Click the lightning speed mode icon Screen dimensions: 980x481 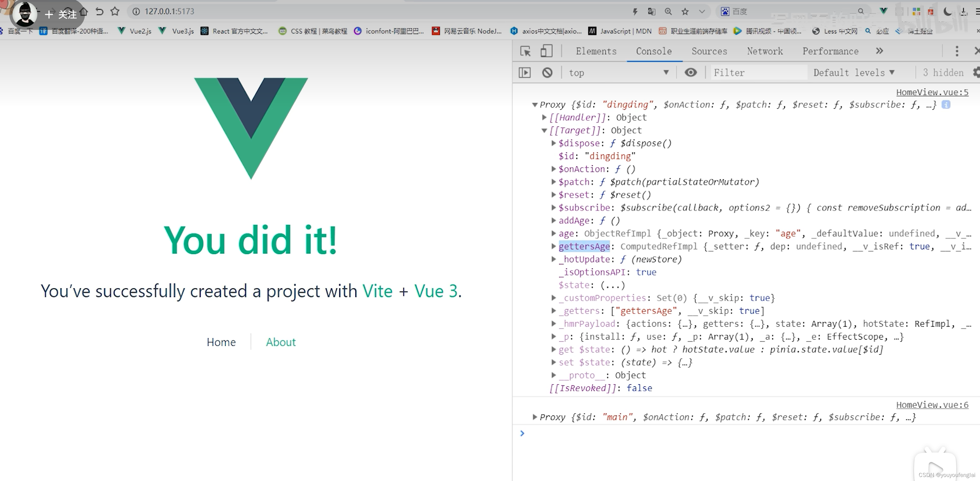tap(635, 12)
